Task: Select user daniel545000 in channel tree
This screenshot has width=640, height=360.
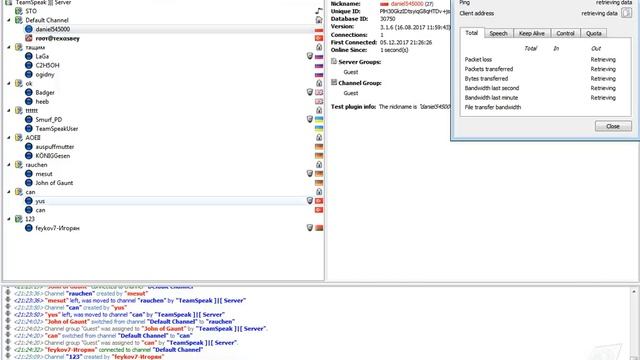Action: pyautogui.click(x=53, y=29)
